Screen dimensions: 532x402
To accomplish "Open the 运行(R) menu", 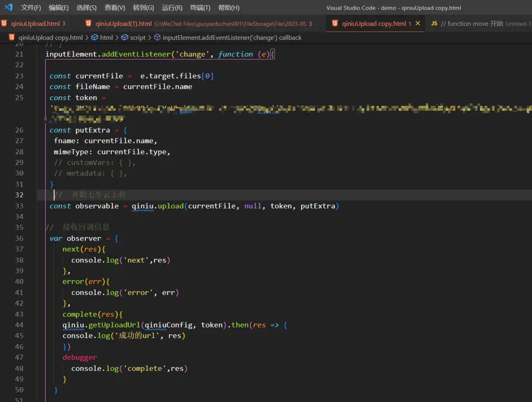I will point(172,8).
